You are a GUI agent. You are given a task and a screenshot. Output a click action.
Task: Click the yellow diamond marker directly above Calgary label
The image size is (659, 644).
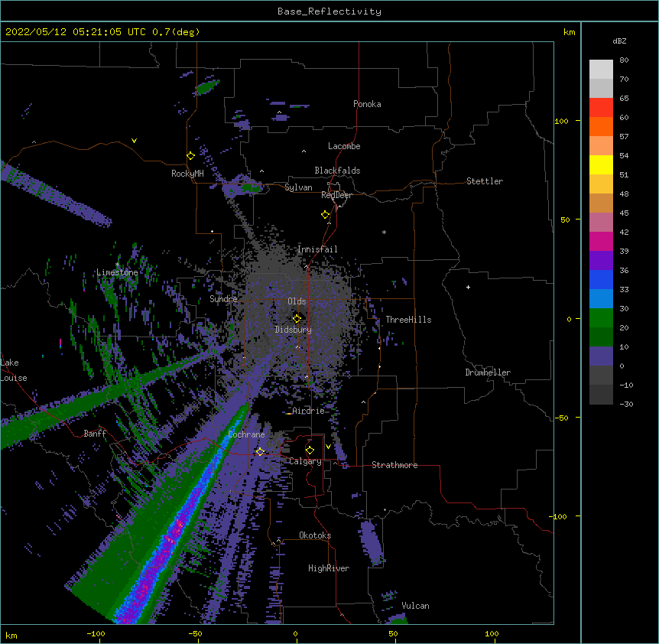tap(310, 450)
